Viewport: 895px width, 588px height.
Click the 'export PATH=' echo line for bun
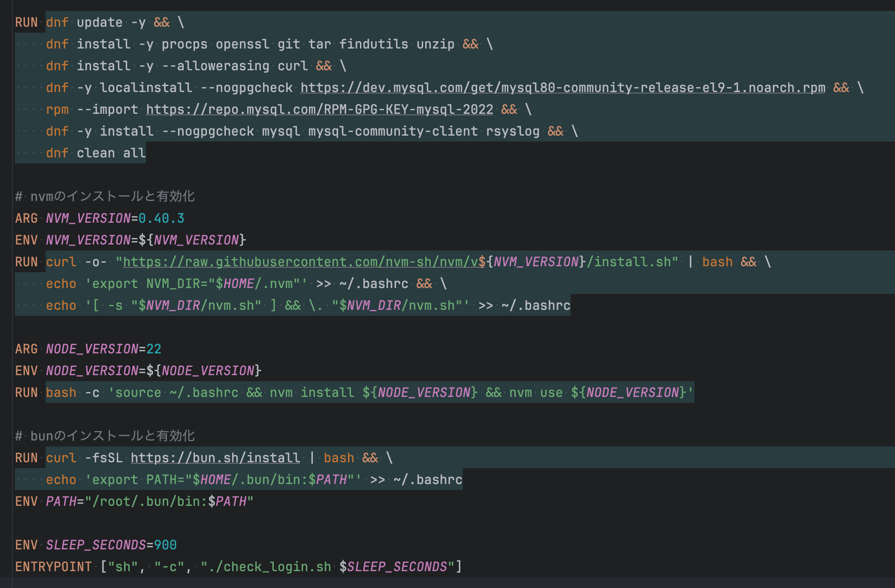pos(254,480)
